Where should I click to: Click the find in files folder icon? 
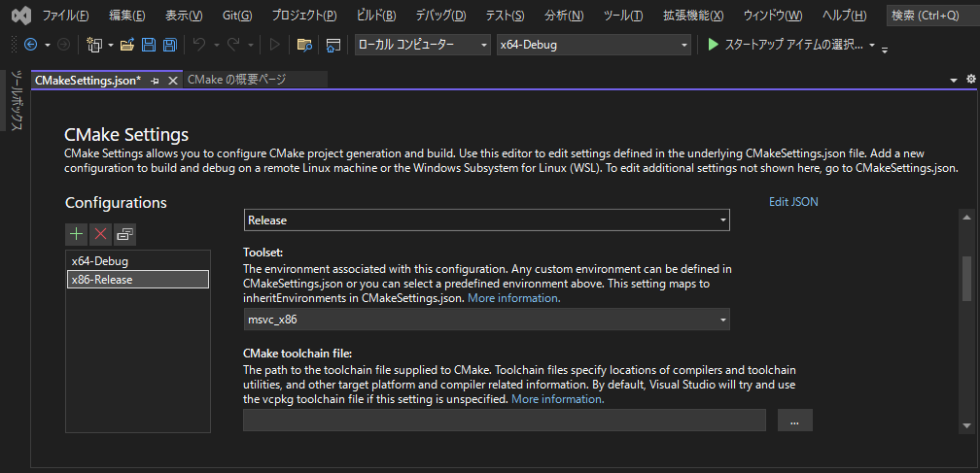coord(304,45)
